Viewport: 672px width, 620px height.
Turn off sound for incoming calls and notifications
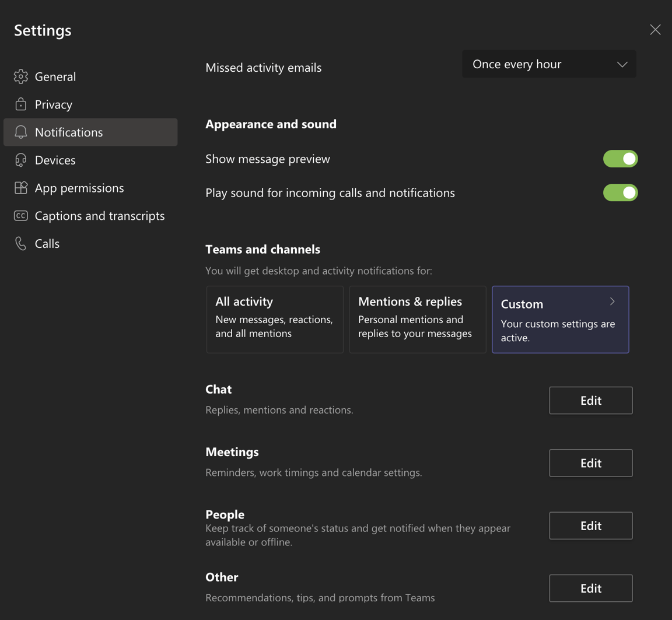point(620,192)
